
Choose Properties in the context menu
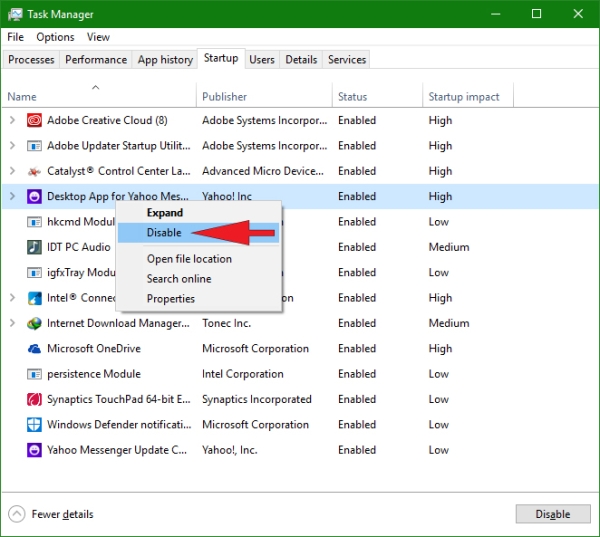coord(199,299)
